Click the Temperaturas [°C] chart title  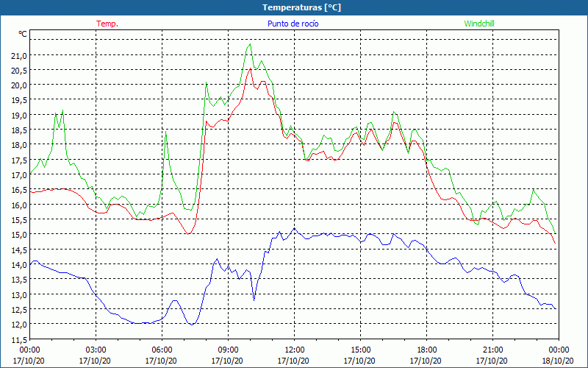(301, 7)
